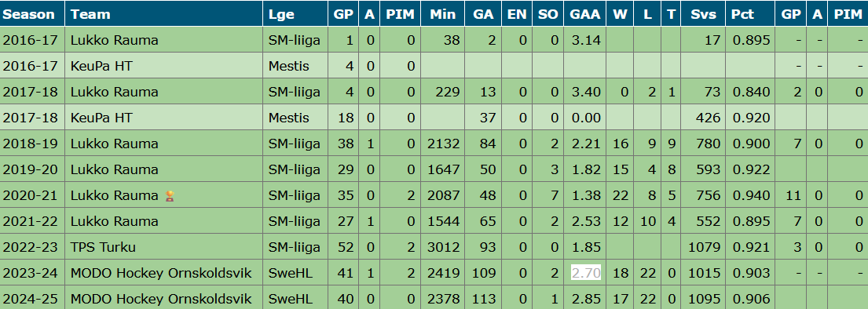The image size is (868, 309).
Task: Click the Lge column header
Action: pos(282,14)
